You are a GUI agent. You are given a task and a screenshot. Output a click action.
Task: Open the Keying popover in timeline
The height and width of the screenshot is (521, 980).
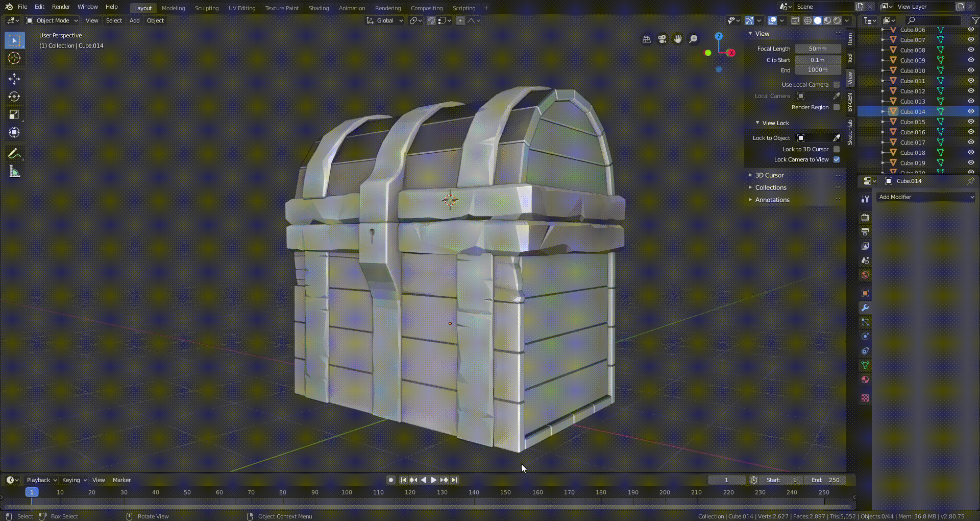(x=74, y=480)
